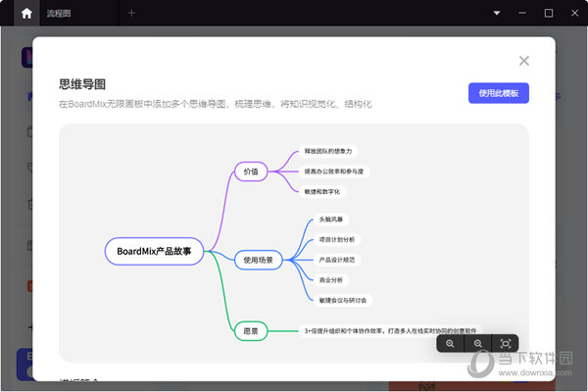Click the 敏捷和数字化 leaf node
The width and height of the screenshot is (588, 392).
pyautogui.click(x=322, y=192)
